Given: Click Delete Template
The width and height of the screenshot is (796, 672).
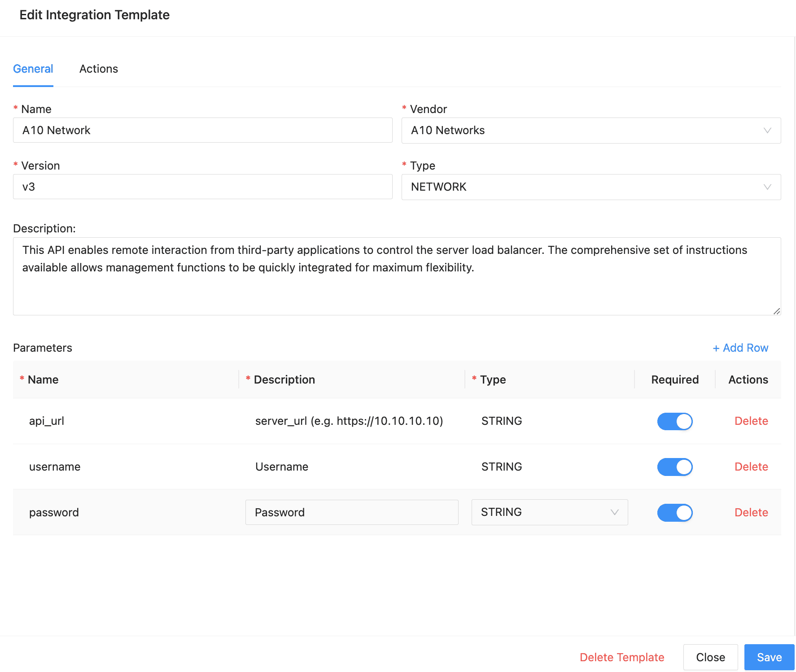Looking at the screenshot, I should tap(622, 657).
